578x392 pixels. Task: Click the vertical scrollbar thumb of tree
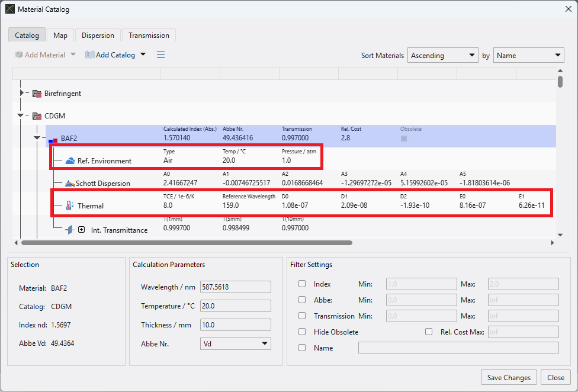tap(560, 82)
